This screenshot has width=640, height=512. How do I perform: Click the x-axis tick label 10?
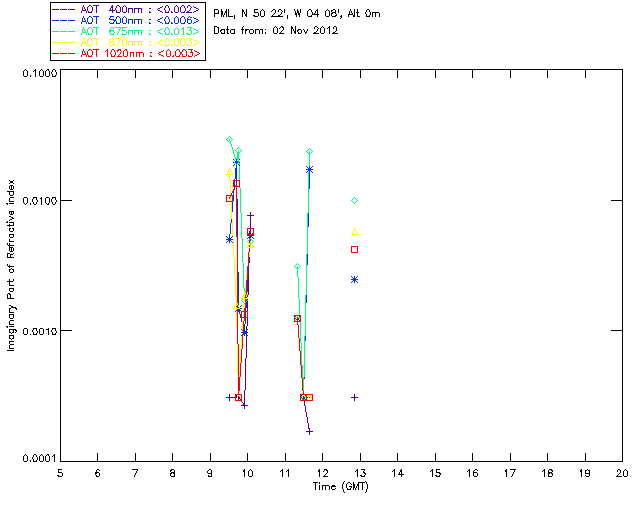tap(247, 473)
